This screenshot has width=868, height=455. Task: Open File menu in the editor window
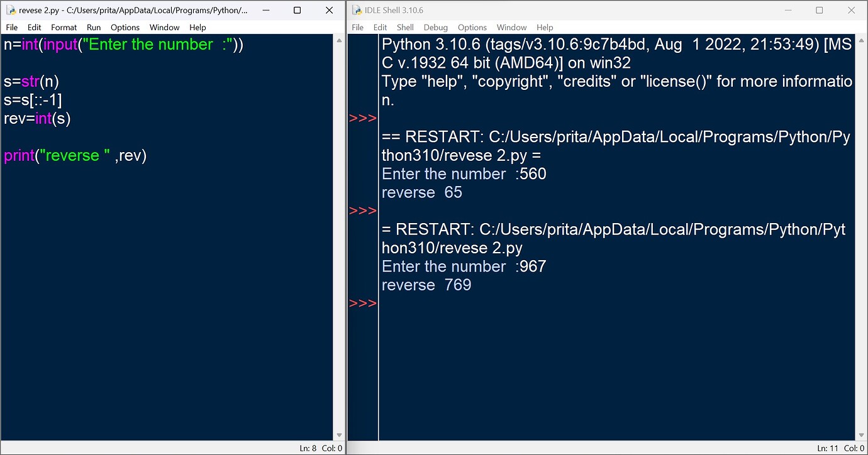(12, 28)
